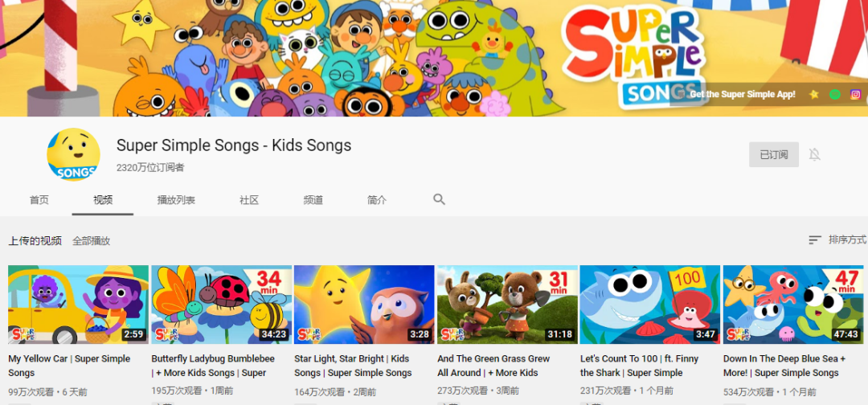Viewport: 868px width, 405px height.
Task: Play the 3:47 Finny the Shark thumbnail
Action: tap(650, 305)
